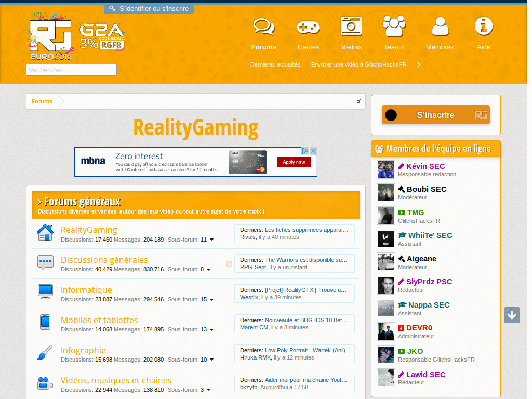The height and width of the screenshot is (399, 532).
Task: Open the Membres person icon
Action: coord(440,26)
